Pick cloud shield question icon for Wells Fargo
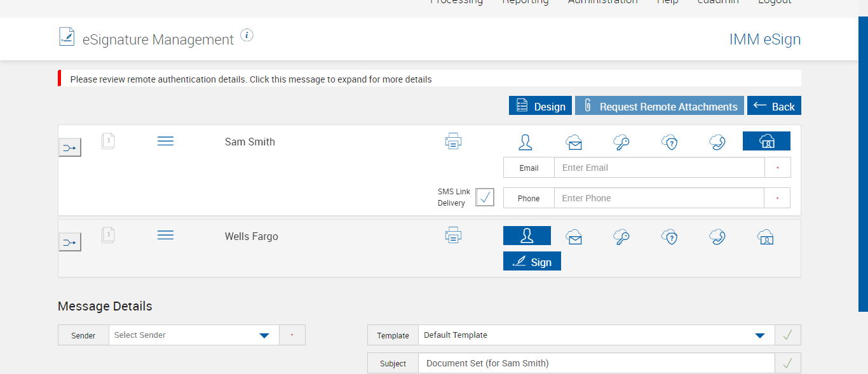 (x=670, y=237)
